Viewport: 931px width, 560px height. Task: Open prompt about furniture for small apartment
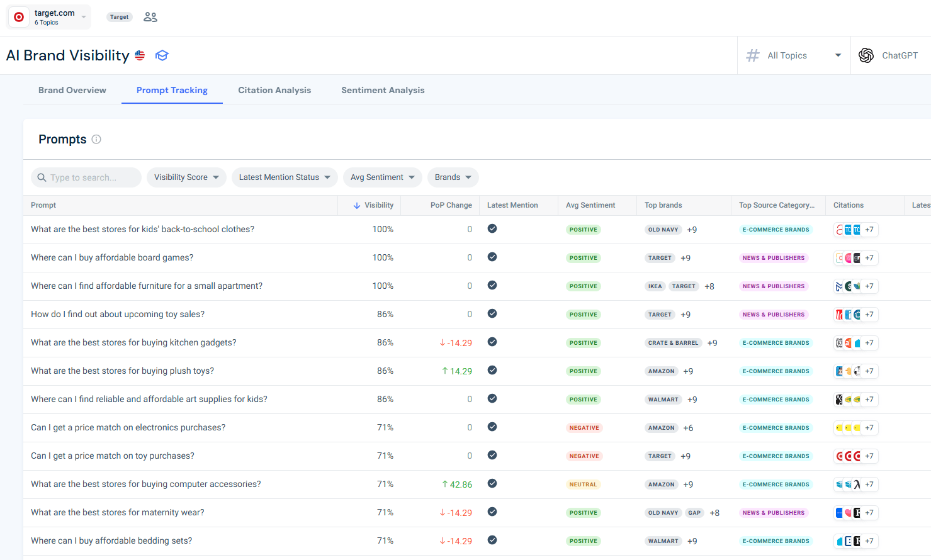tap(147, 286)
